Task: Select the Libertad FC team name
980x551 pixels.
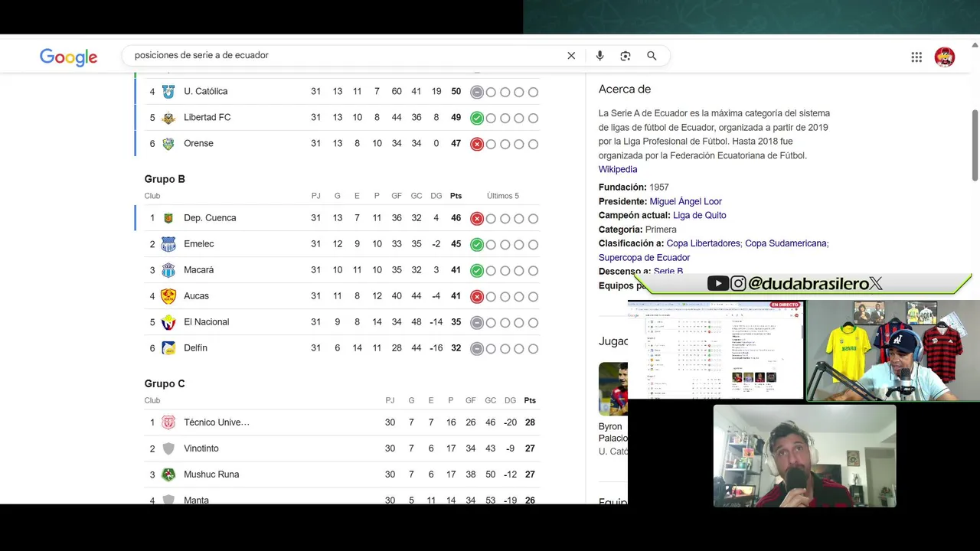Action: click(x=207, y=118)
